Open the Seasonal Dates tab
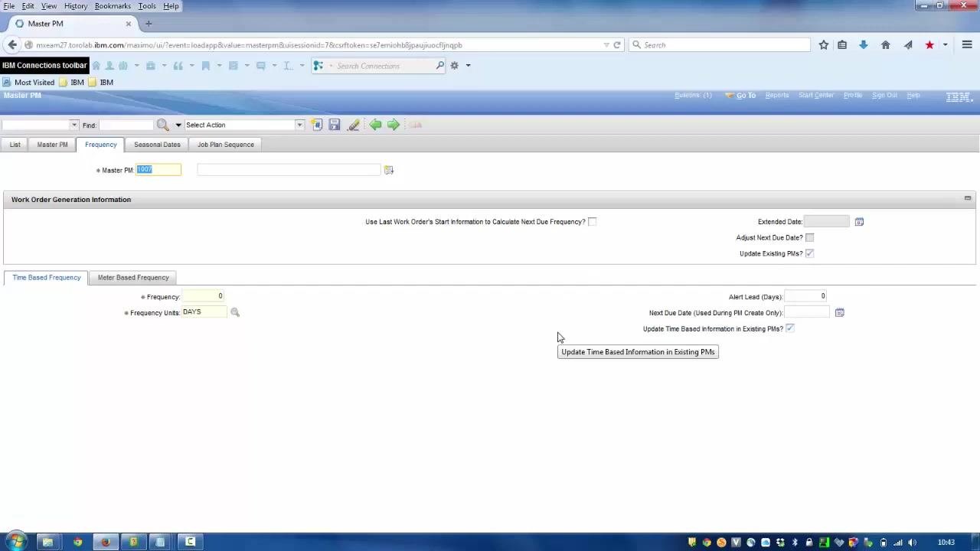 [x=157, y=145]
